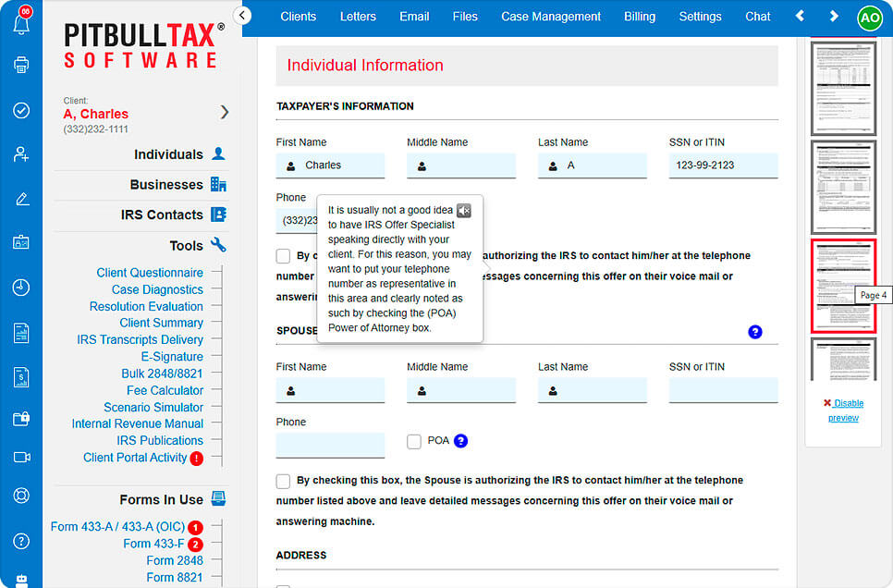Click the video camera icon
The width and height of the screenshot is (893, 588).
(21, 457)
